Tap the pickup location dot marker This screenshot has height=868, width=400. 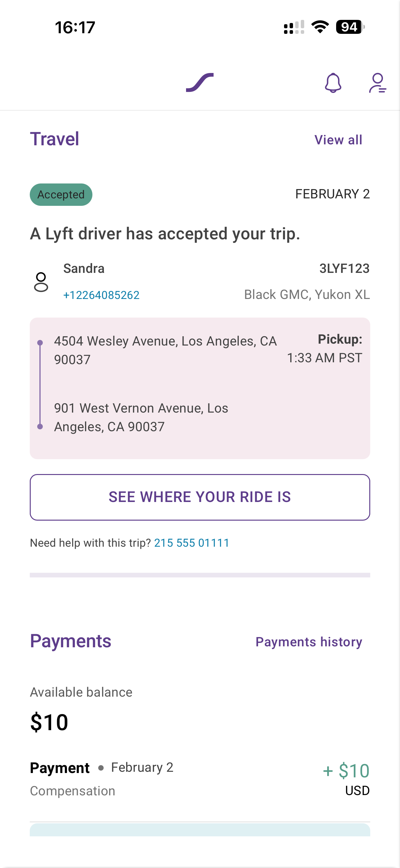40,343
